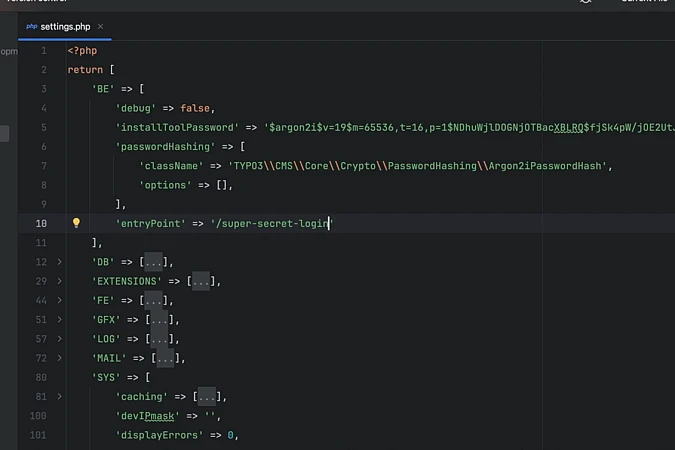Select the settings.php tab
Screen dimensions: 675x450
[x=66, y=26]
